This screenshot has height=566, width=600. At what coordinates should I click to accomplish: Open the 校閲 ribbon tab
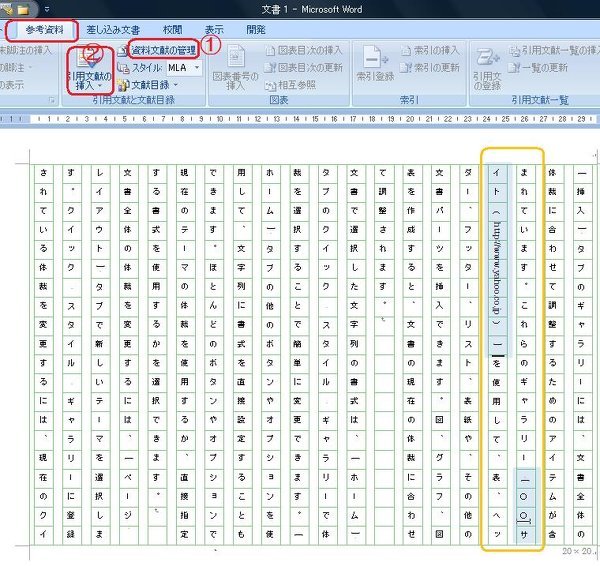point(173,30)
